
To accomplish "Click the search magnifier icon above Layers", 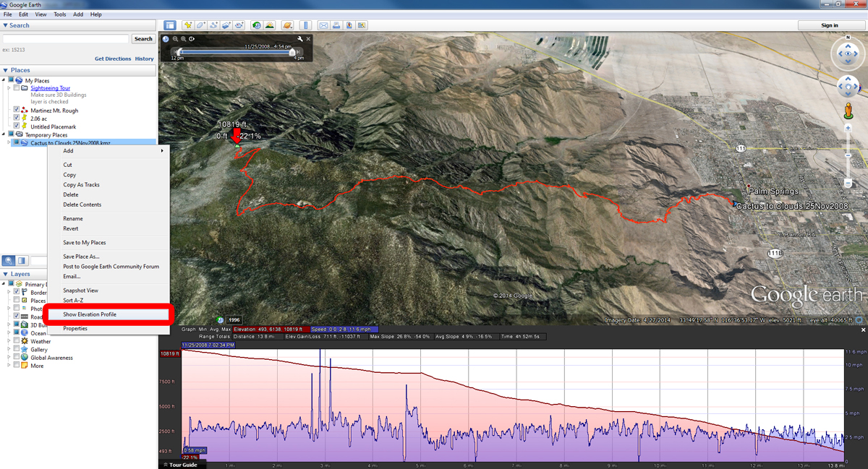I will pos(9,260).
